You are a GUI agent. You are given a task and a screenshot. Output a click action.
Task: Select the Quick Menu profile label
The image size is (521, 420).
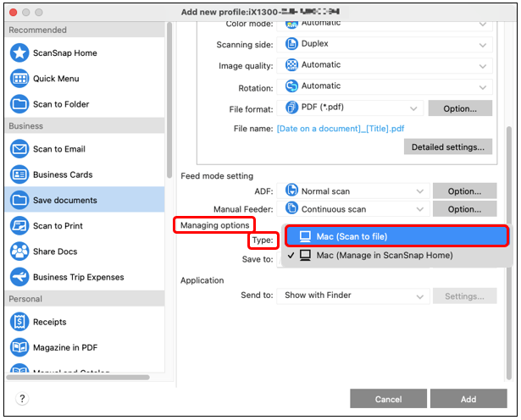point(56,79)
